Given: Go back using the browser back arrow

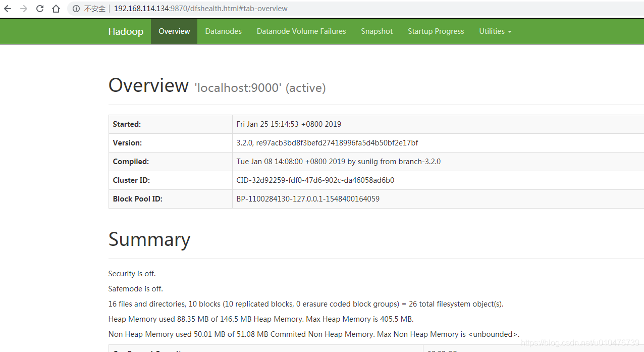Looking at the screenshot, I should (8, 9).
